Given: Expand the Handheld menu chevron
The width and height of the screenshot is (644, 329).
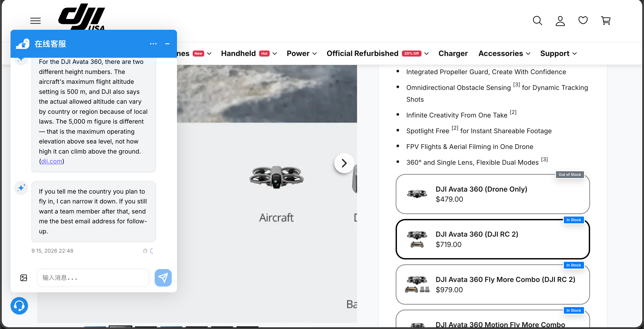Looking at the screenshot, I should point(274,54).
